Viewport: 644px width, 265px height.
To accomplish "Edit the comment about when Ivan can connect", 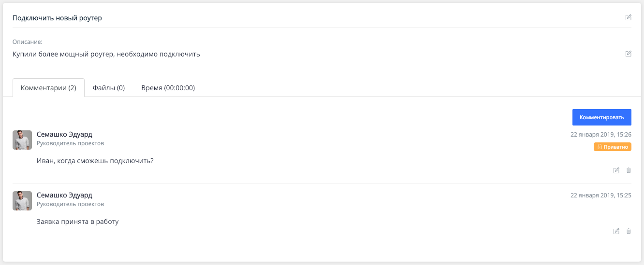I will click(x=616, y=170).
